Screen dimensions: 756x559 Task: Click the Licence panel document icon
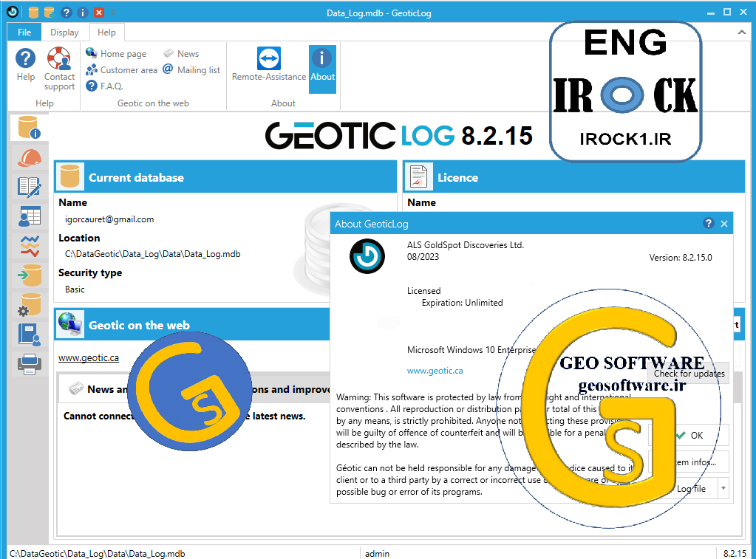418,176
